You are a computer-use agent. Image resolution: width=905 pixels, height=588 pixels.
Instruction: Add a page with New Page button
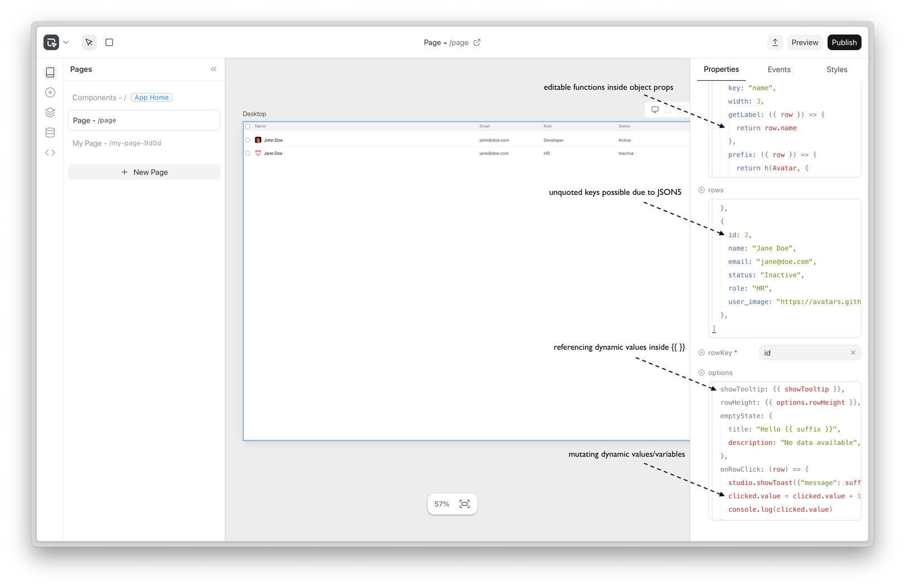click(144, 172)
